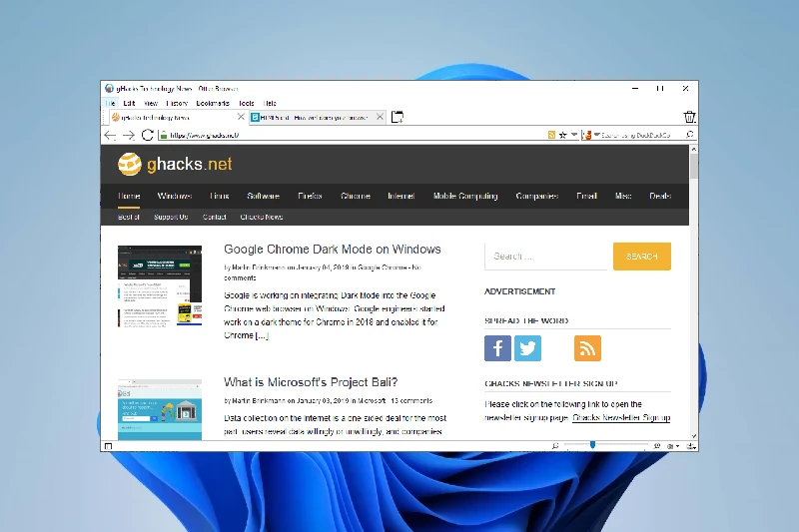
Task: Open the RSS feed icon in address bar
Action: tap(551, 135)
